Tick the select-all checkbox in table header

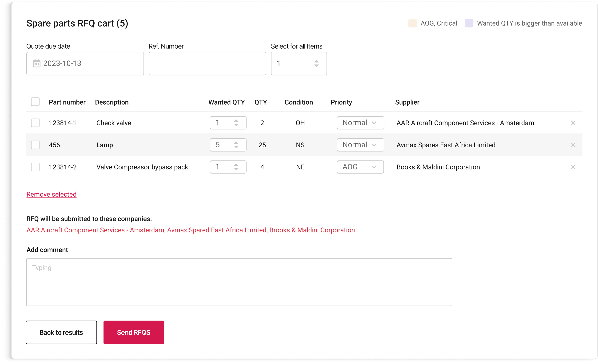[35, 102]
